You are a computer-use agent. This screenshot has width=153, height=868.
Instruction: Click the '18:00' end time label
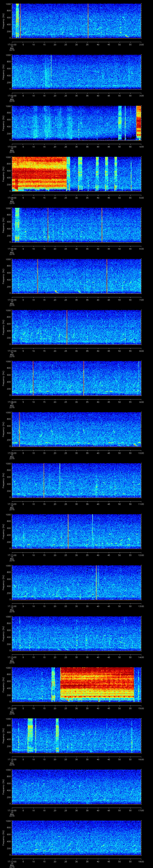click(x=141, y=861)
